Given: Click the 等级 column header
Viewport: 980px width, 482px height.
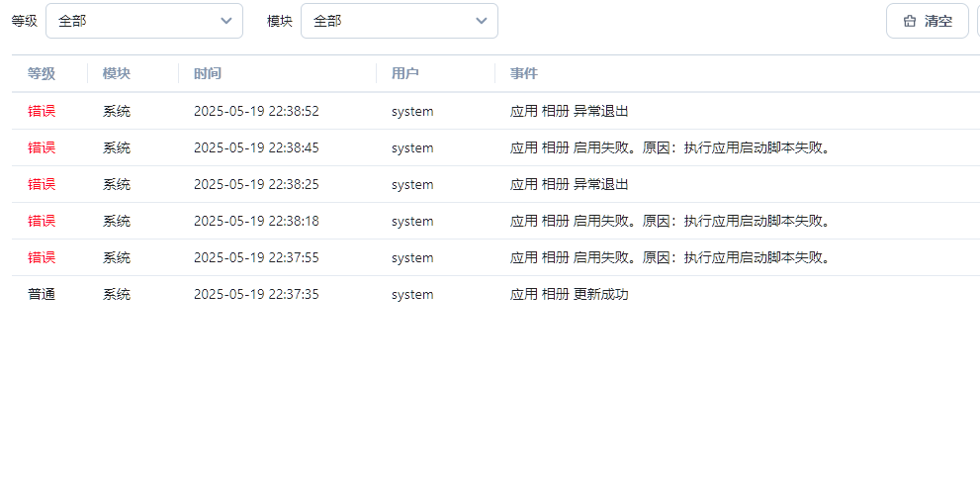Looking at the screenshot, I should [x=42, y=74].
